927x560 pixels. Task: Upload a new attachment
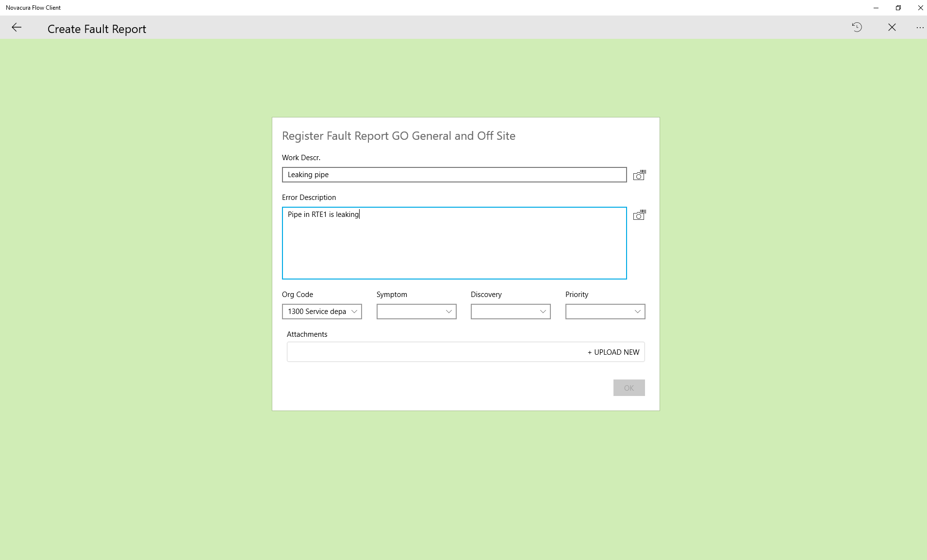tap(613, 352)
